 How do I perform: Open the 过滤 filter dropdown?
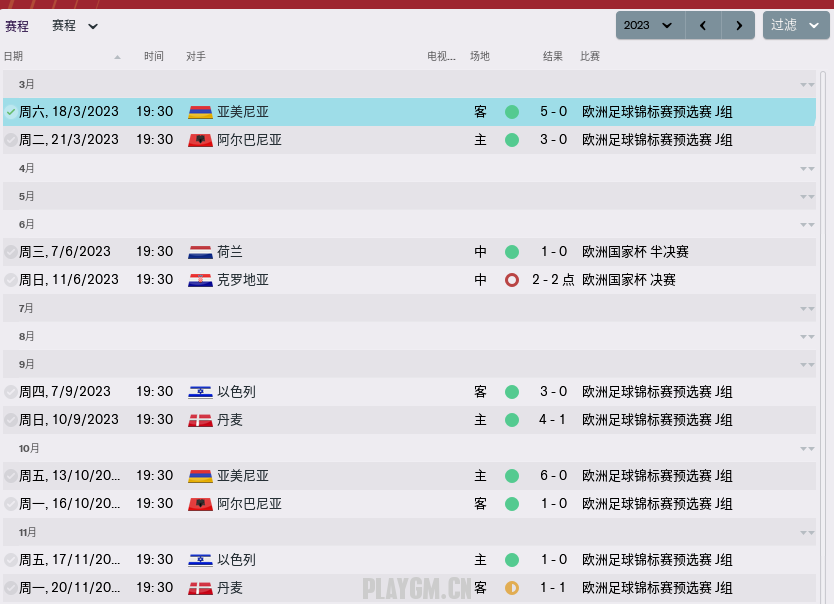[796, 25]
